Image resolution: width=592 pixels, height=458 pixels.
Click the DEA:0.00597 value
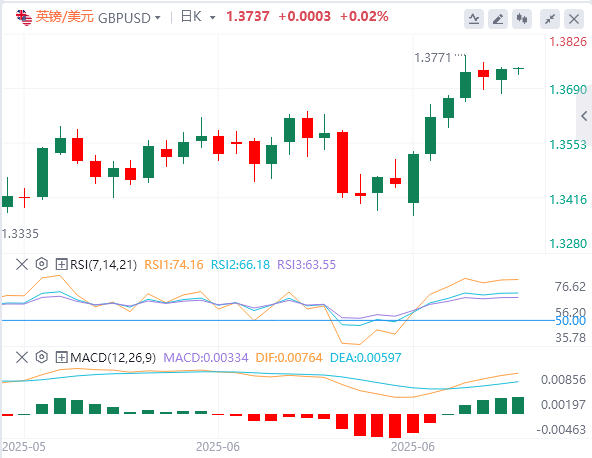coord(365,358)
